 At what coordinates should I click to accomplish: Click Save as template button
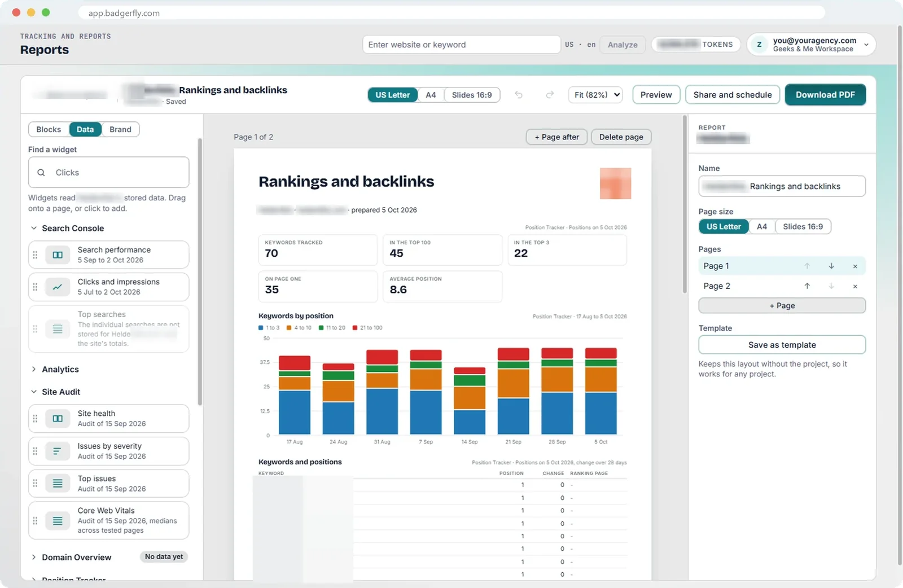782,345
